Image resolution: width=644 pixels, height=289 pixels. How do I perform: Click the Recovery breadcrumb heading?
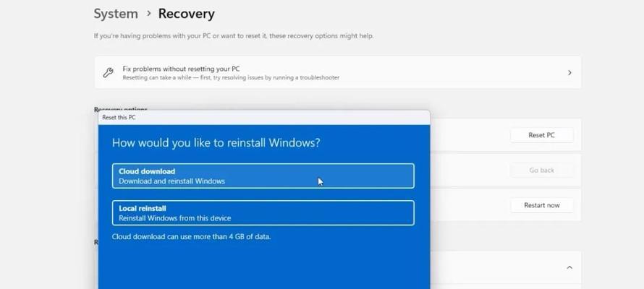coord(187,14)
